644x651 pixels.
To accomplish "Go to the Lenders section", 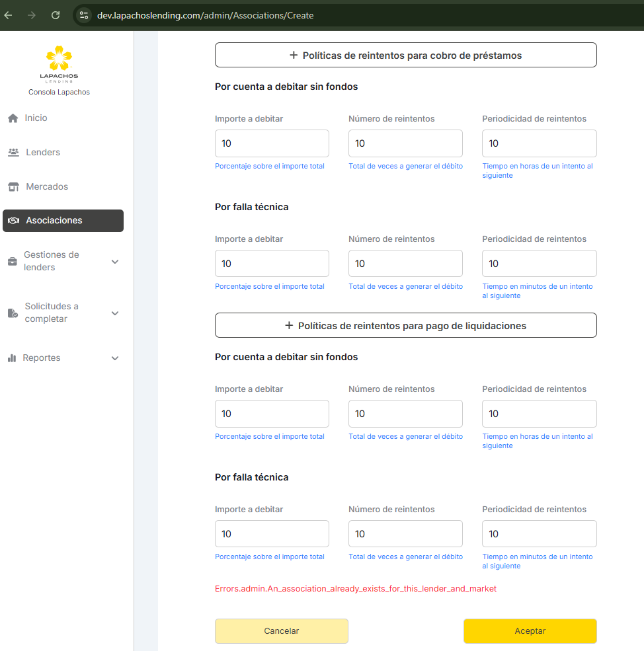I will tap(43, 153).
